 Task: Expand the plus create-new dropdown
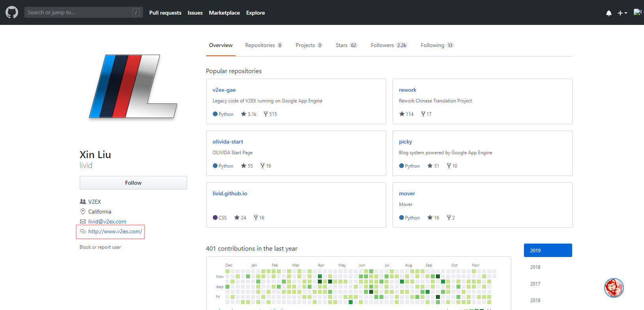point(622,13)
